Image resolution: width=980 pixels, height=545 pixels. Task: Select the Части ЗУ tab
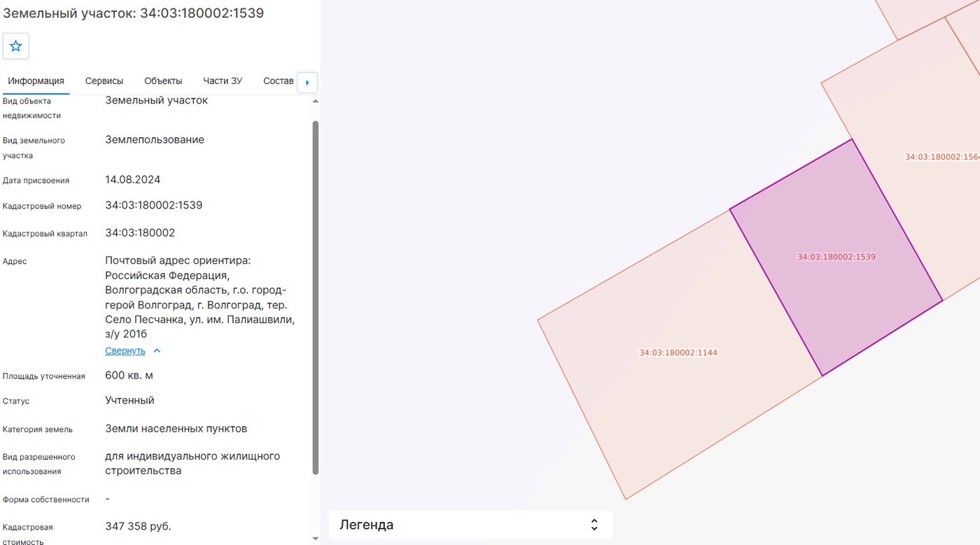[x=223, y=81]
